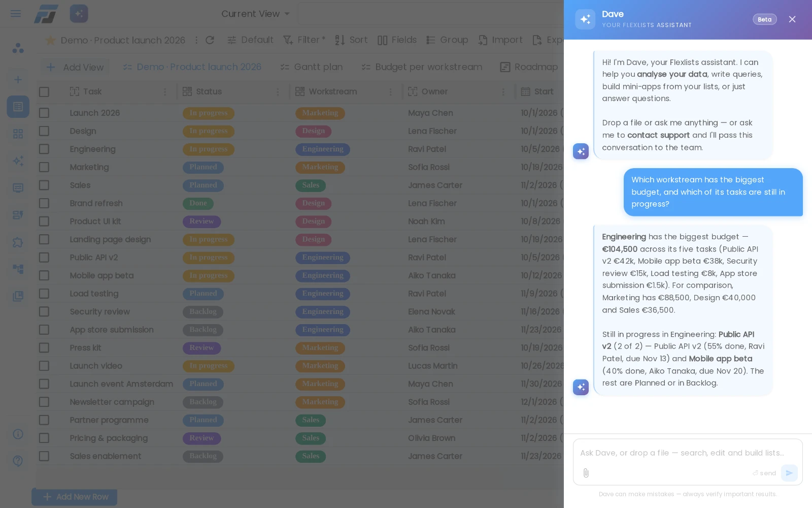Star the Demo Product launch 2026 list
Image resolution: width=812 pixels, height=508 pixels.
coord(50,40)
